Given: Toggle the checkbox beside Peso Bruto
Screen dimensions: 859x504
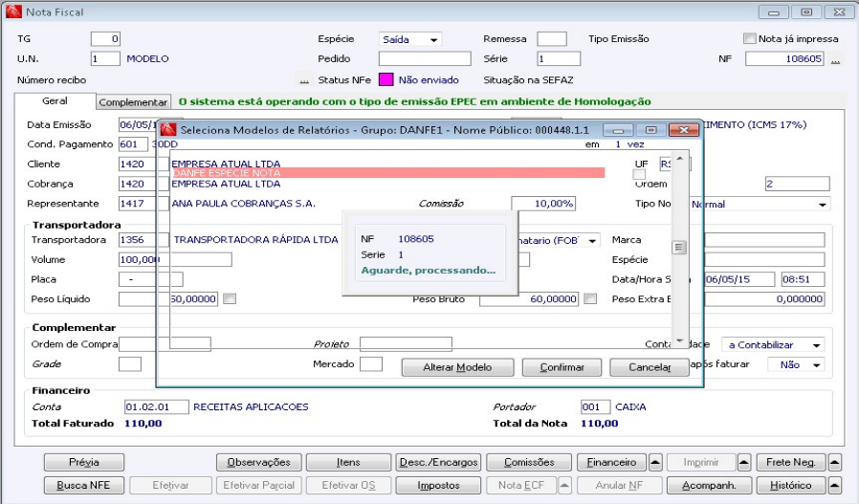Looking at the screenshot, I should (x=590, y=298).
